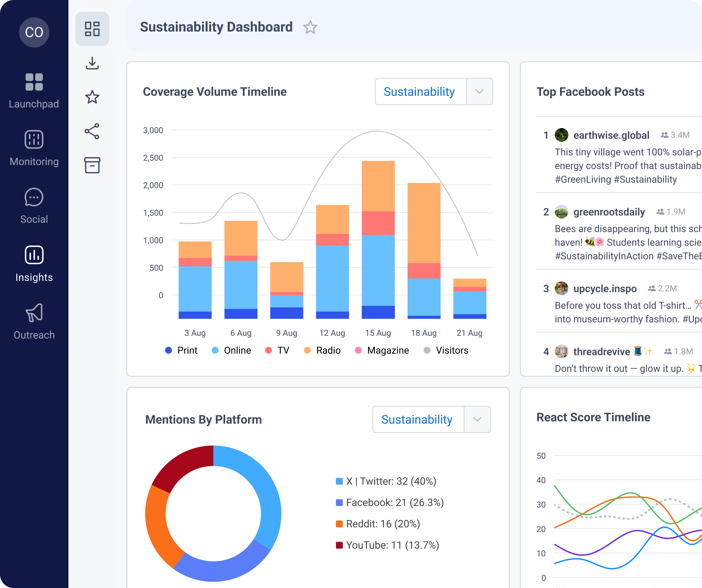The height and width of the screenshot is (588, 702).
Task: Select the Monitoring sidebar icon
Action: (x=34, y=148)
